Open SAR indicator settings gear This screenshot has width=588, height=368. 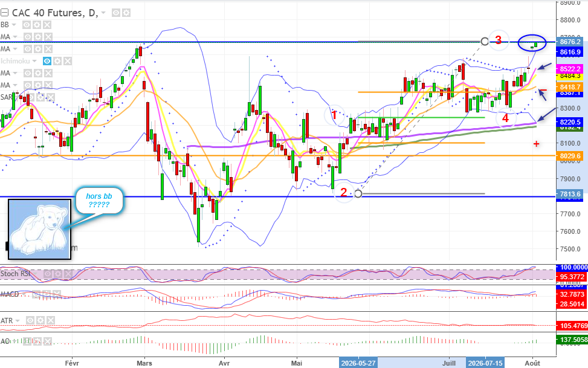(x=40, y=97)
